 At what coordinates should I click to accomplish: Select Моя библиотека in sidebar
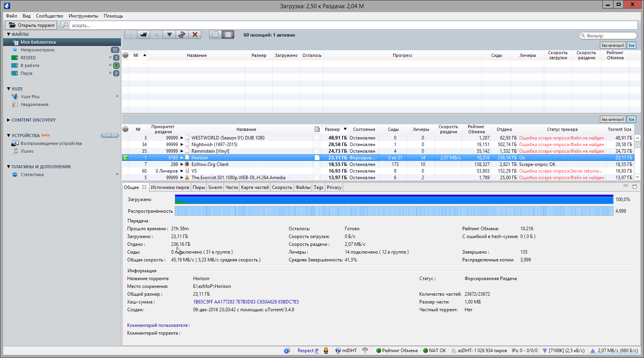62,42
